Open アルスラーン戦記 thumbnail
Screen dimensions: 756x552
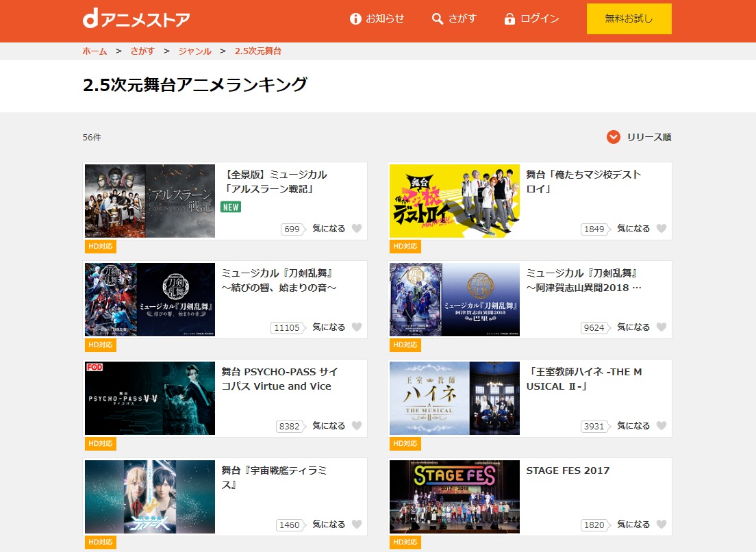(x=150, y=201)
